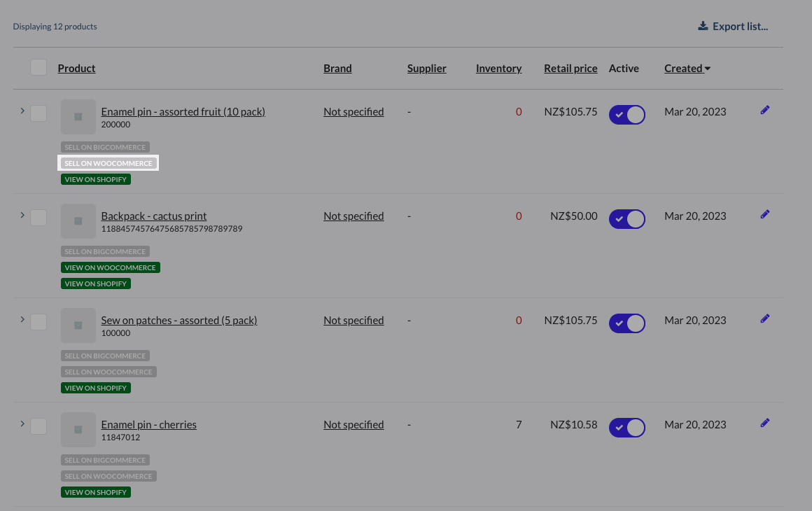
Task: Expand the Enamel pin - cherries row
Action: click(x=22, y=424)
